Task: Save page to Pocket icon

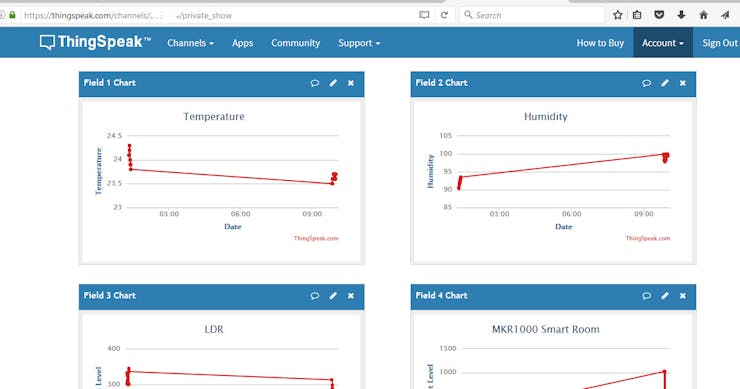Action: [659, 15]
